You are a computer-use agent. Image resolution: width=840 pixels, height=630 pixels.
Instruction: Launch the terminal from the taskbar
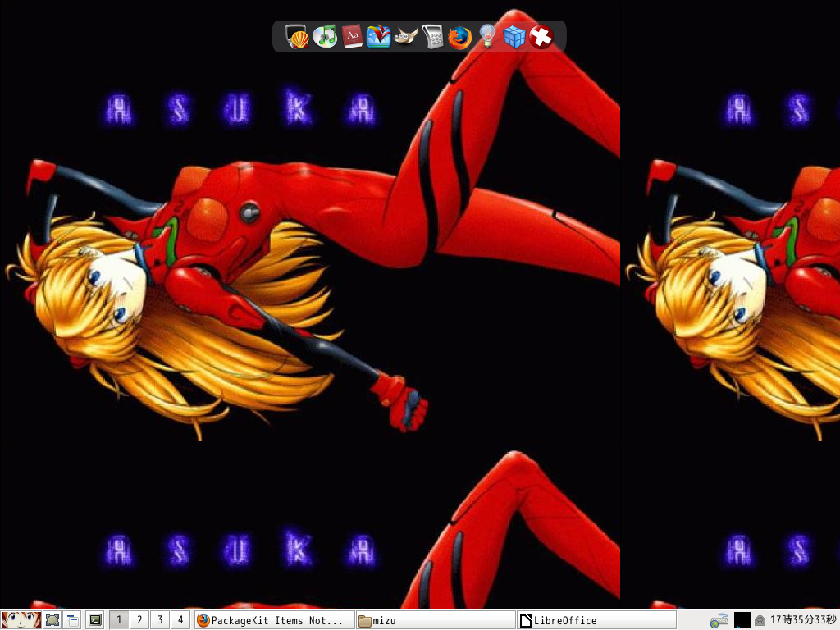click(x=95, y=620)
